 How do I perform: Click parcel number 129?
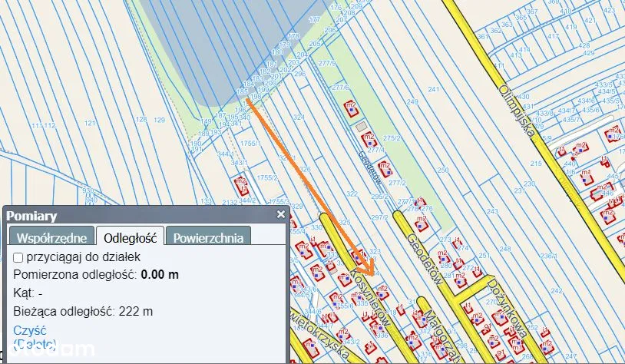pyautogui.click(x=159, y=120)
